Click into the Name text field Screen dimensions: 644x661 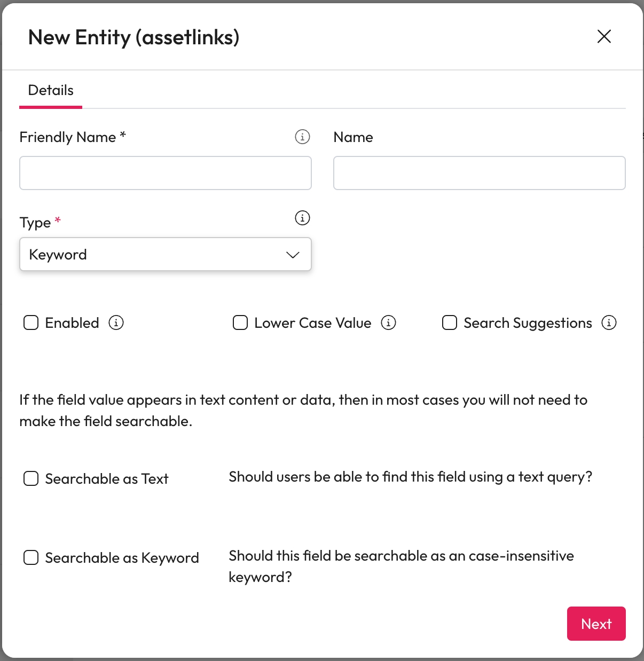(479, 173)
